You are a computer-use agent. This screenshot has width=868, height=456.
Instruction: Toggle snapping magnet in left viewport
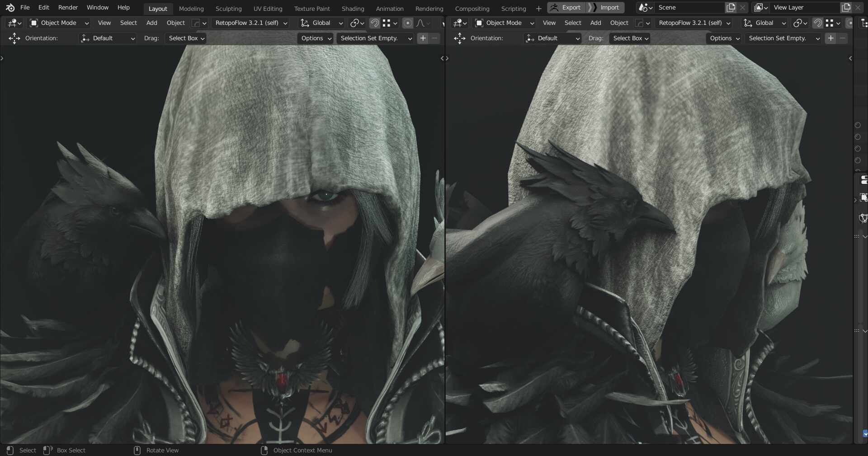point(375,23)
